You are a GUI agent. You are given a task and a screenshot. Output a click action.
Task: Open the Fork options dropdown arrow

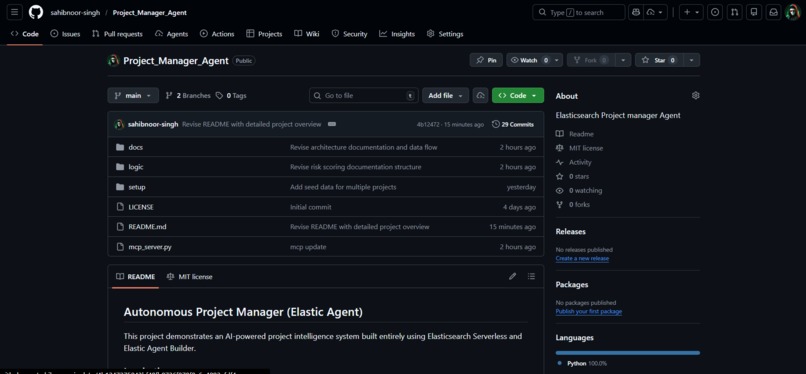(623, 60)
